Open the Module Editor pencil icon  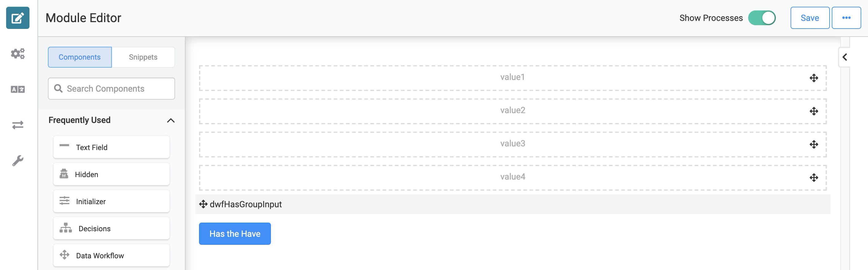coord(18,18)
